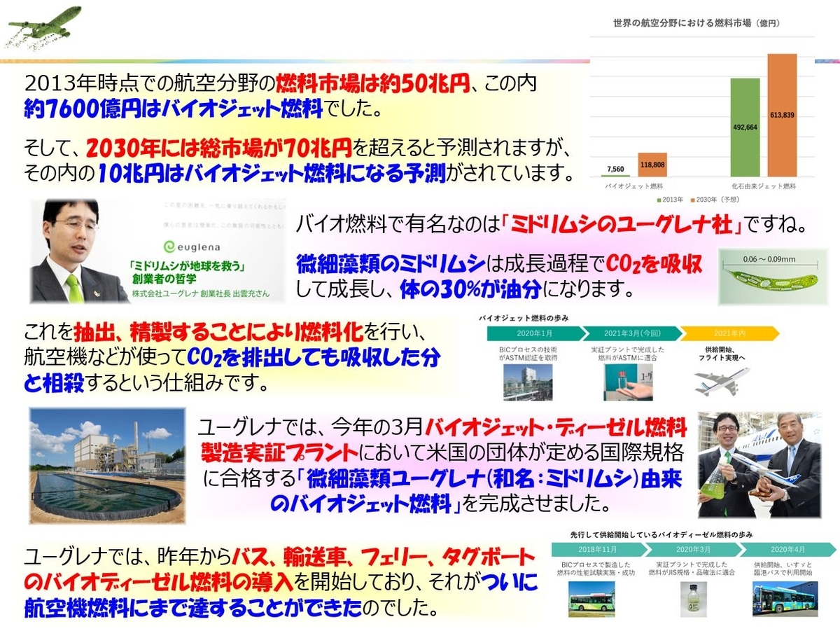This screenshot has height=631, width=840.
Task: Click the photo of two men holding a flask
Action: [759, 464]
